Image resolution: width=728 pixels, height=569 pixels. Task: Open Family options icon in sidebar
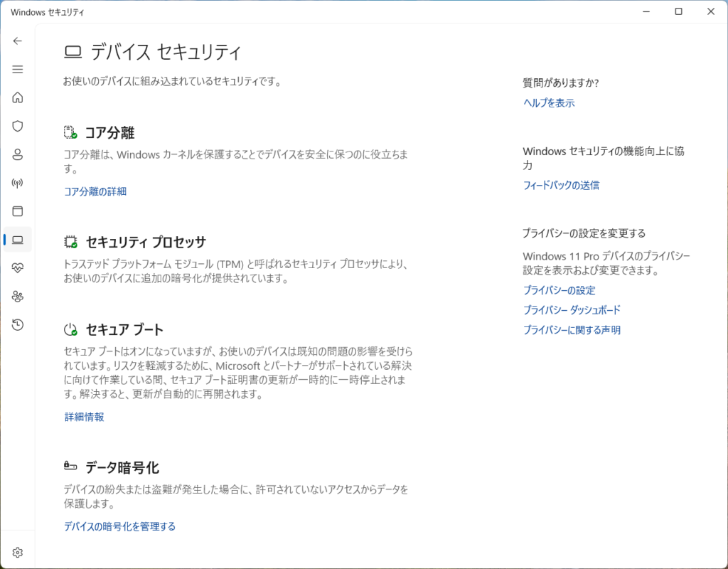click(x=18, y=297)
